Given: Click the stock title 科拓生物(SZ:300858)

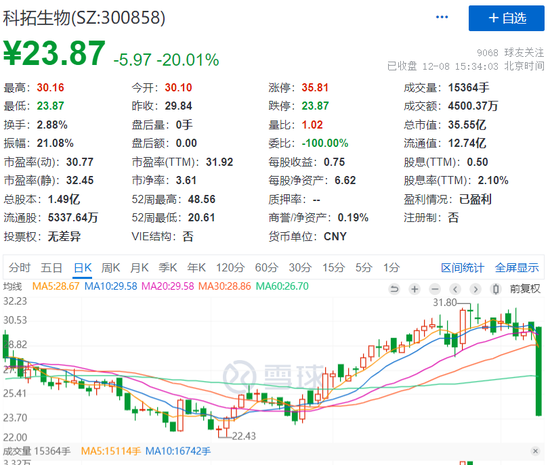Looking at the screenshot, I should [84, 18].
